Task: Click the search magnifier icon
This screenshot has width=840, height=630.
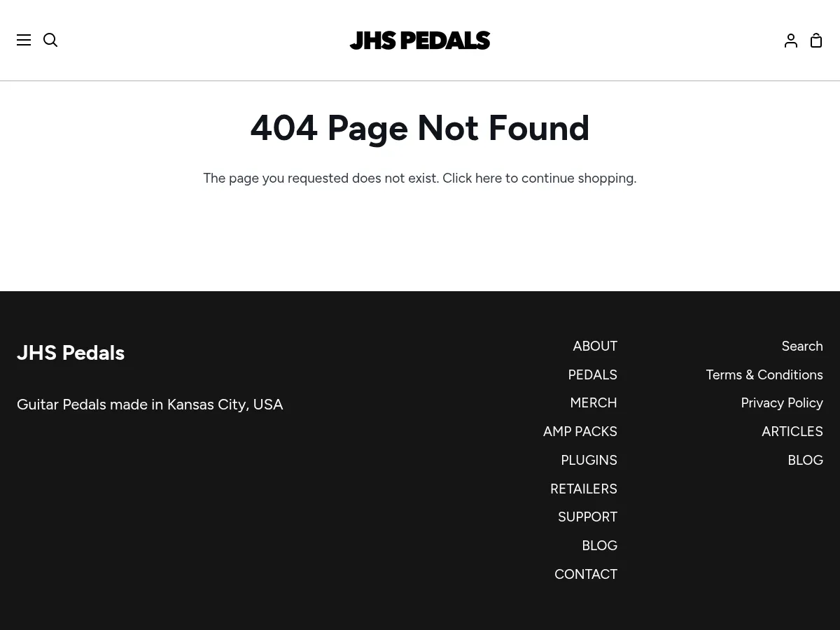Action: tap(50, 40)
